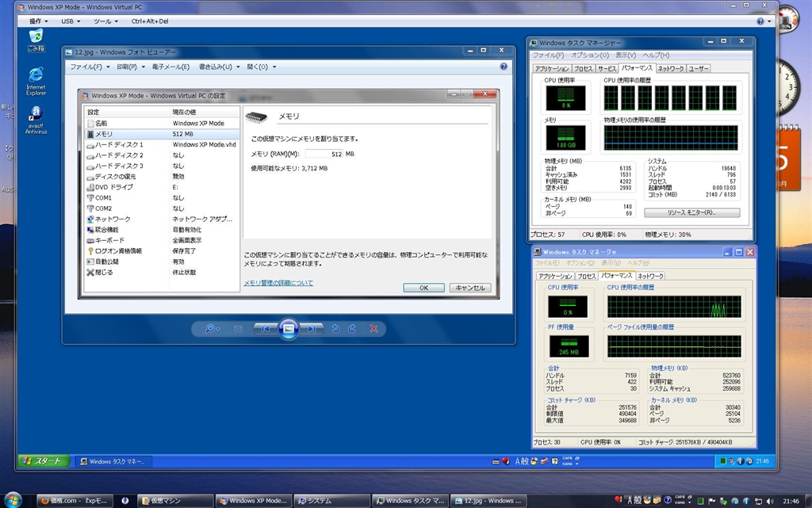Click the zoom magnifier in Photo Viewer

[x=211, y=329]
